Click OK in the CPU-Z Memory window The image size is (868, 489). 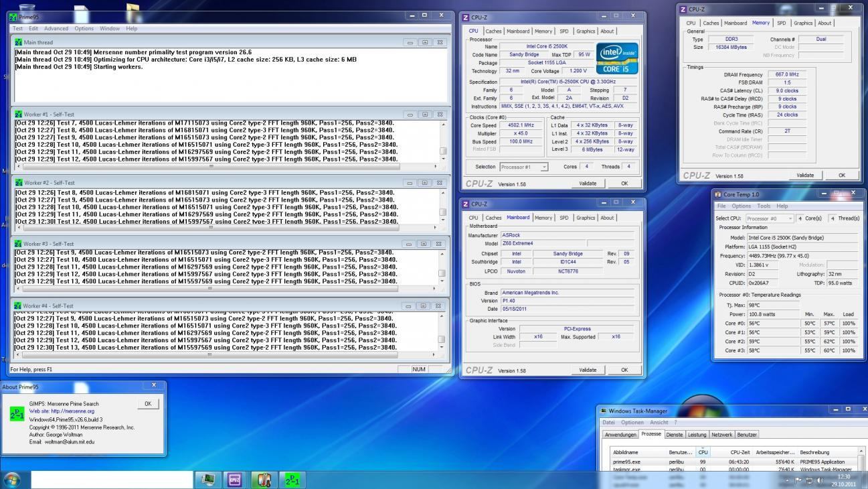coord(841,176)
